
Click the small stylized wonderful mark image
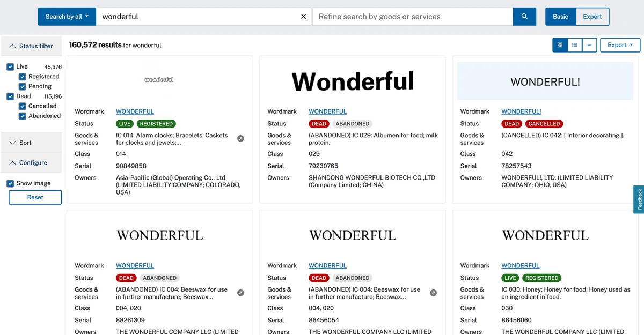coord(159,80)
